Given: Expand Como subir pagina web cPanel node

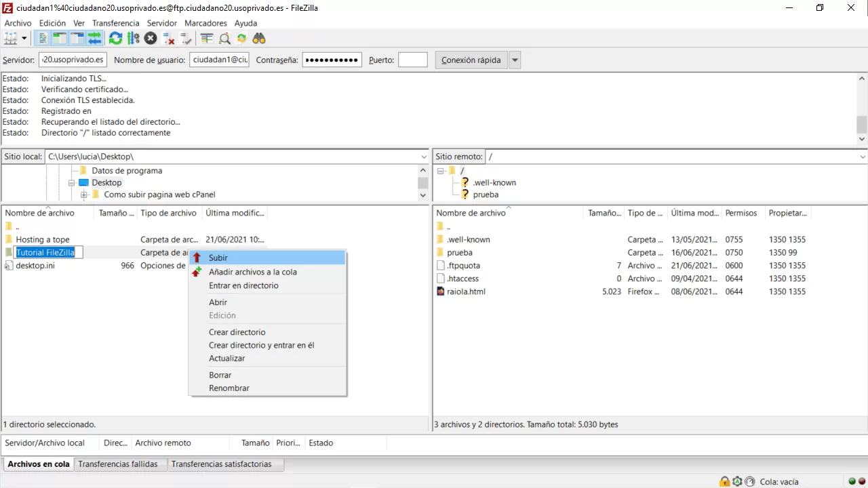Looking at the screenshot, I should point(84,195).
